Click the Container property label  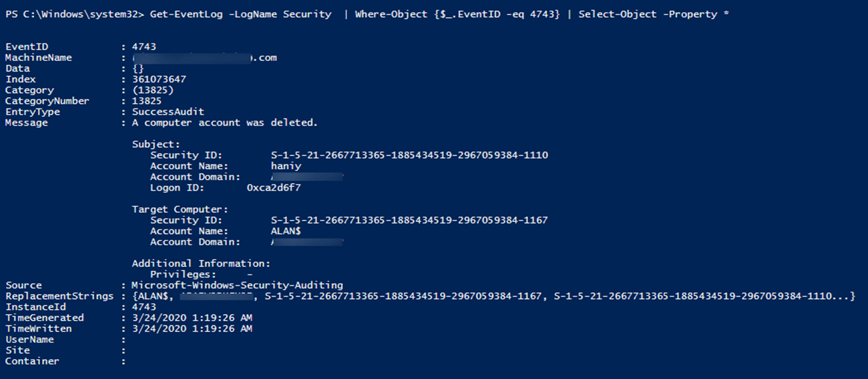[x=32, y=361]
